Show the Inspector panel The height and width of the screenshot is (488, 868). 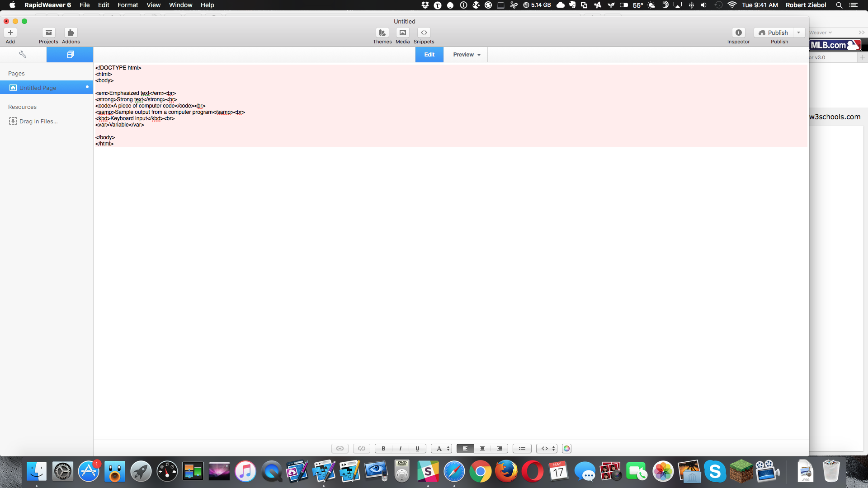coord(738,33)
